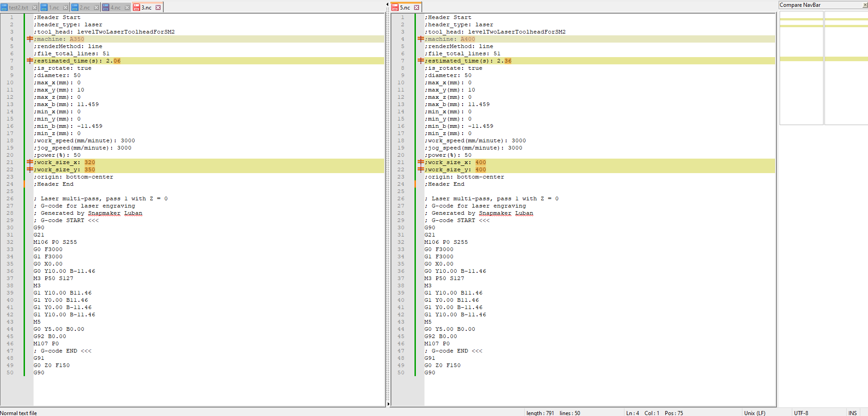Close the 1.nc tab
The width and height of the screenshot is (868, 416).
point(65,8)
